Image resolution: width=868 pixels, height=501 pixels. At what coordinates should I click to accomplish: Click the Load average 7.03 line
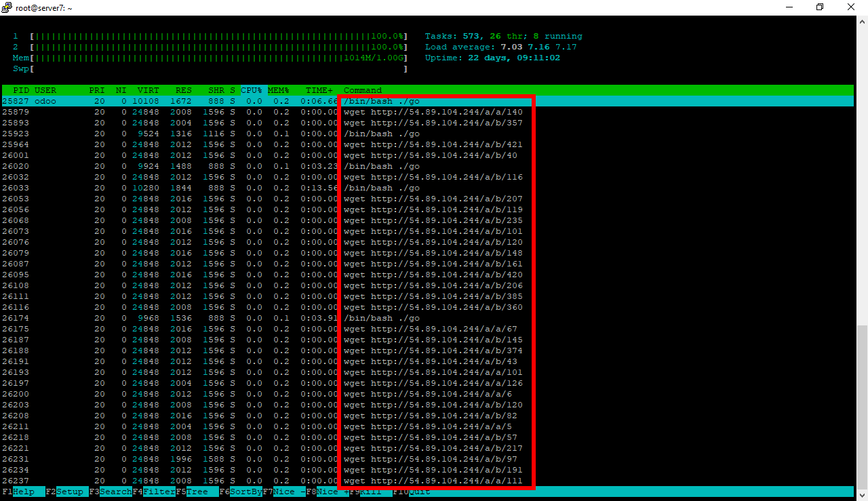(500, 47)
